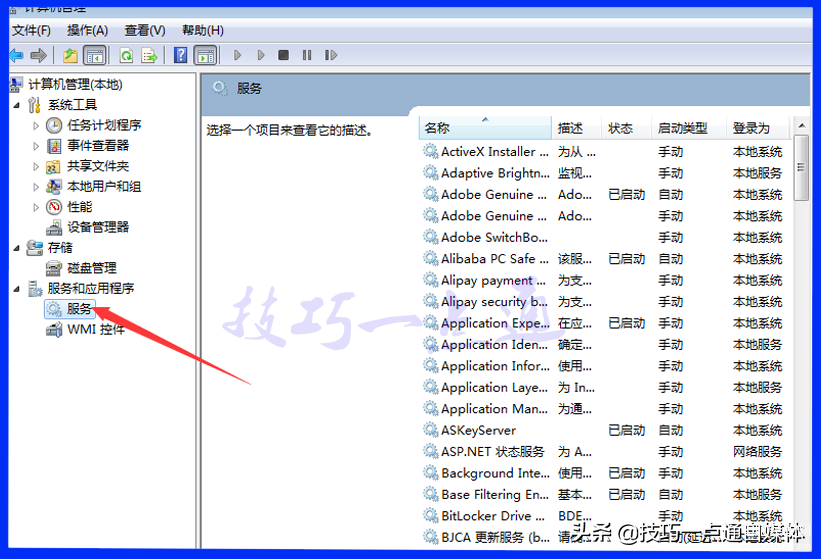Expand the 事件查看器 node
This screenshot has width=821, height=559.
[36, 146]
